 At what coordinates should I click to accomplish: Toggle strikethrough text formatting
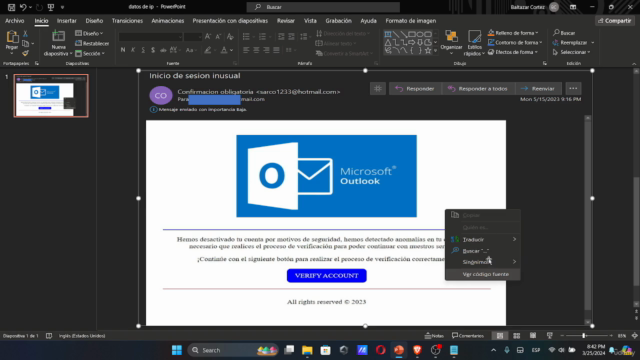click(163, 50)
